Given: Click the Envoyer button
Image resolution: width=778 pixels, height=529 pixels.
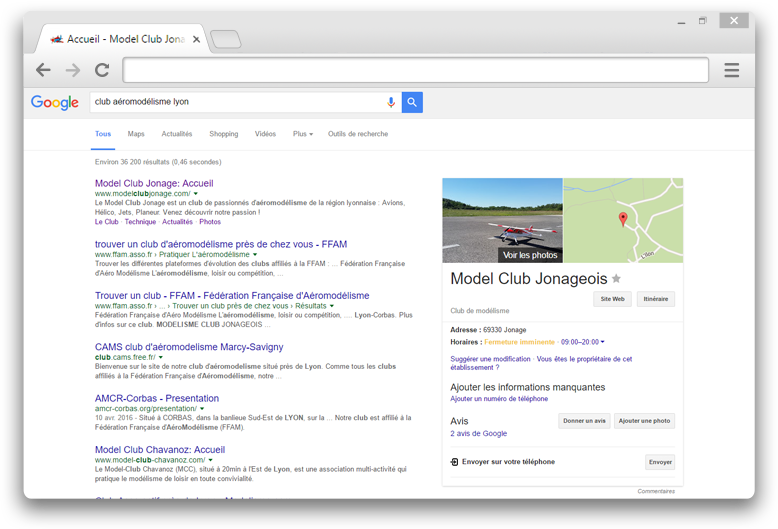Looking at the screenshot, I should pos(660,462).
